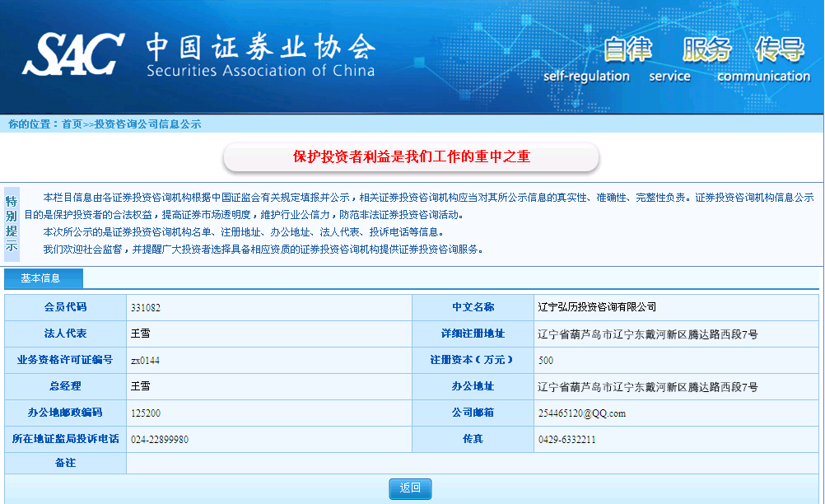
Task: Click the notice line starting 本次所公示的是
Action: pos(245,232)
